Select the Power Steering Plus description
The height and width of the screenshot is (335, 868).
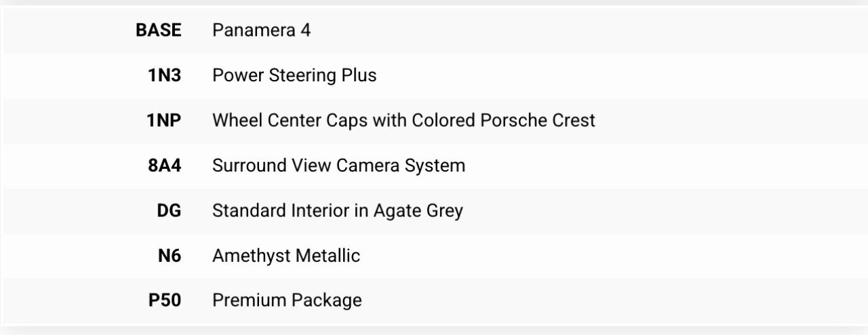coord(294,76)
